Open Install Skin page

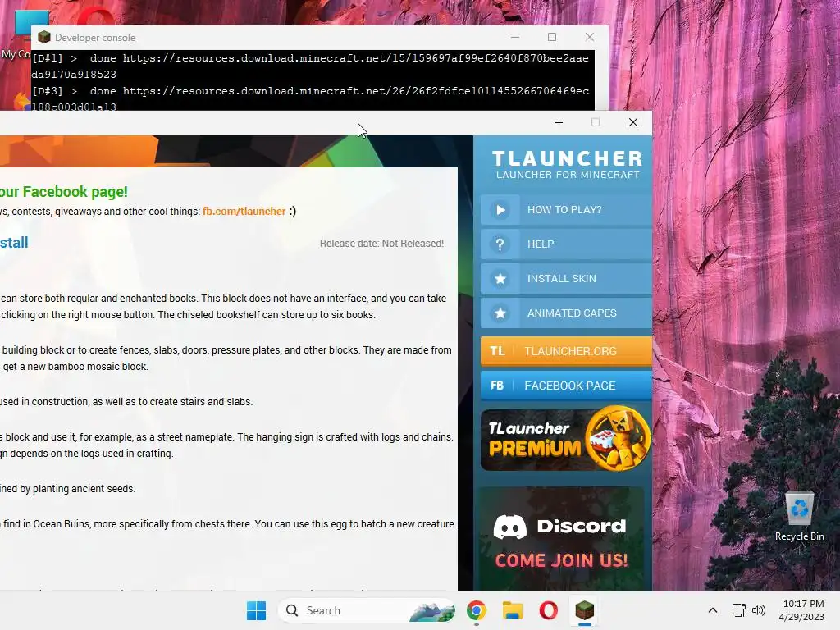point(566,279)
